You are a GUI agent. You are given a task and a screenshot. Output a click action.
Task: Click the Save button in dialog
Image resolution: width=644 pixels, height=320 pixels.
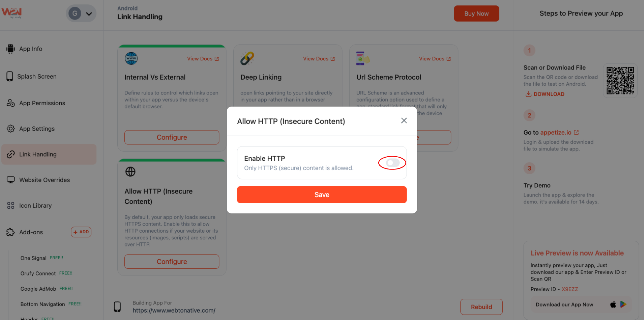pos(322,195)
